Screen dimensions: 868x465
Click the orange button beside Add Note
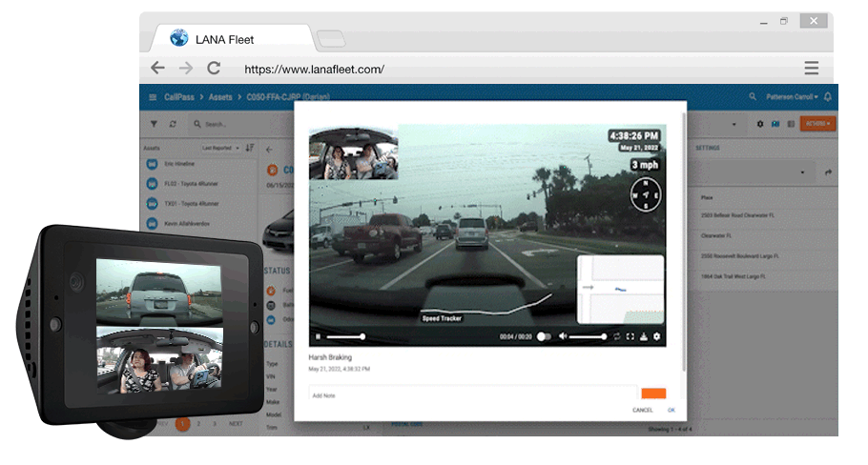coord(653,394)
